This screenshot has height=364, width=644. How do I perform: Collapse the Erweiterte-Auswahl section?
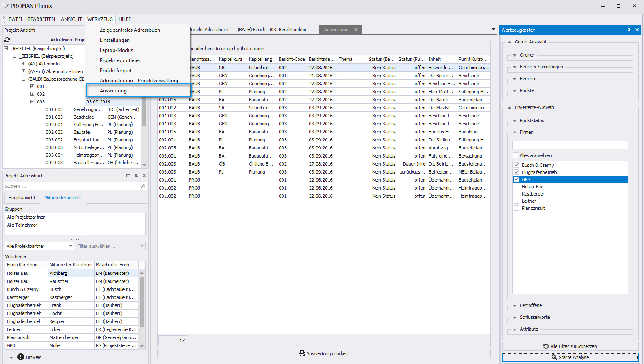pos(509,107)
